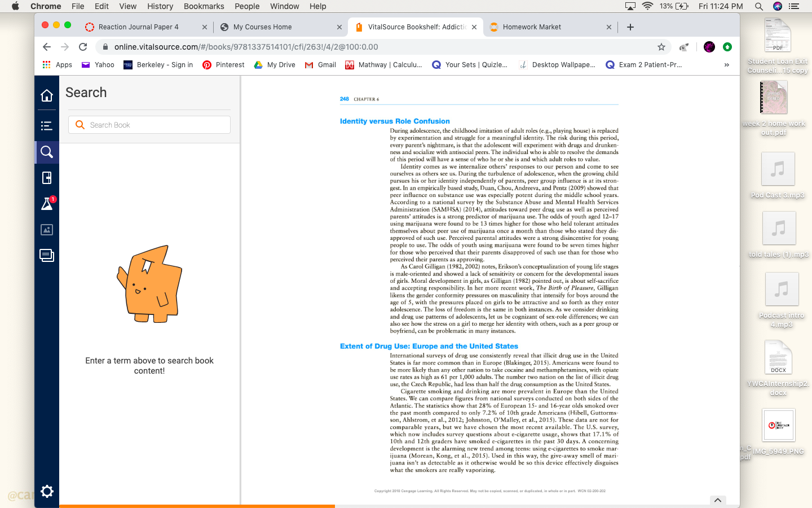Bookmark this page with the star icon
Viewport: 812px width, 508px height.
(x=661, y=47)
